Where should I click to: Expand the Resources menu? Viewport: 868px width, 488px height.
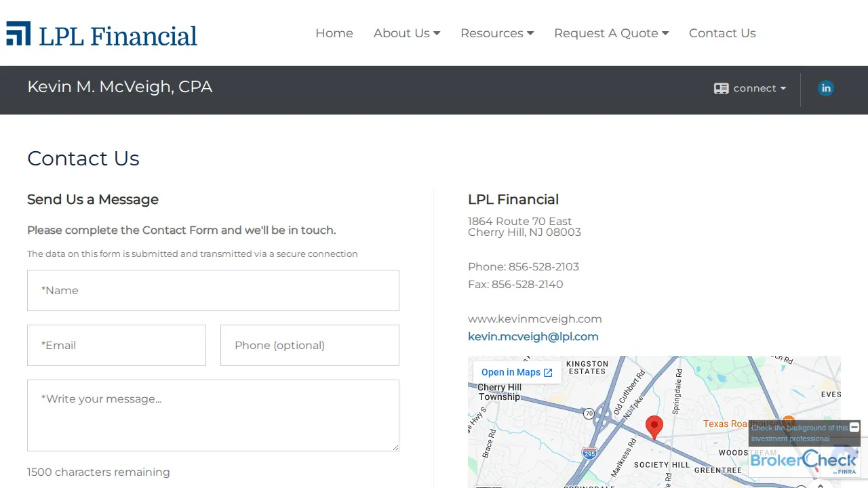[497, 33]
